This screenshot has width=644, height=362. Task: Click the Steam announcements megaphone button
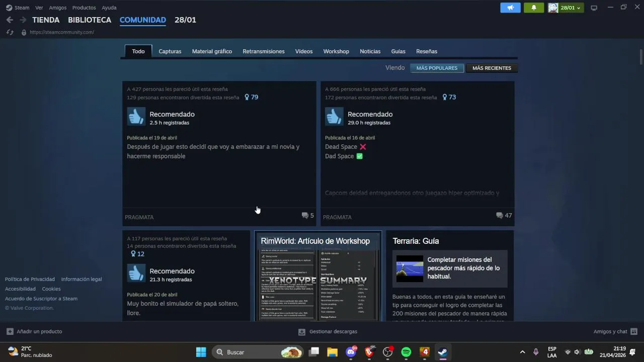pos(510,8)
